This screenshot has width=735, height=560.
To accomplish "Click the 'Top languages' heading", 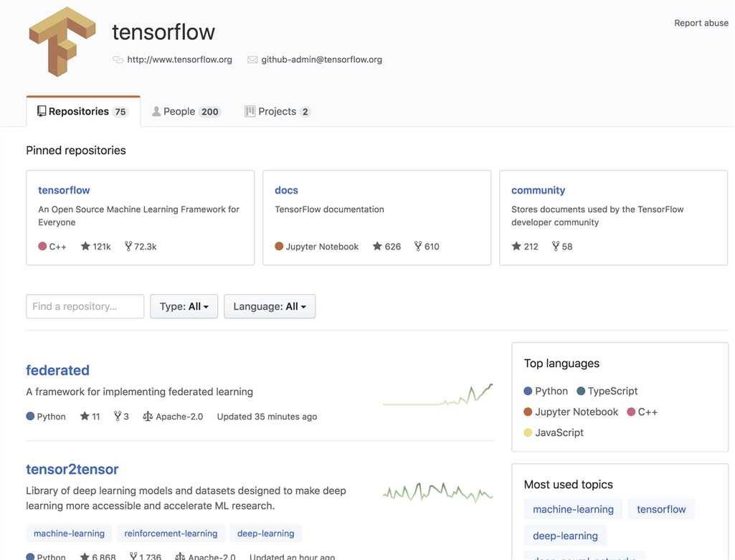I will coord(561,364).
